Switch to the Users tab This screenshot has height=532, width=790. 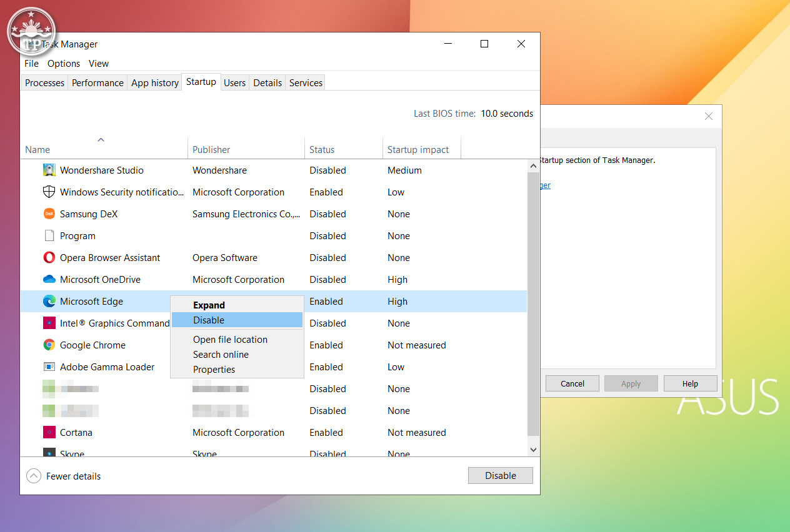pyautogui.click(x=234, y=82)
